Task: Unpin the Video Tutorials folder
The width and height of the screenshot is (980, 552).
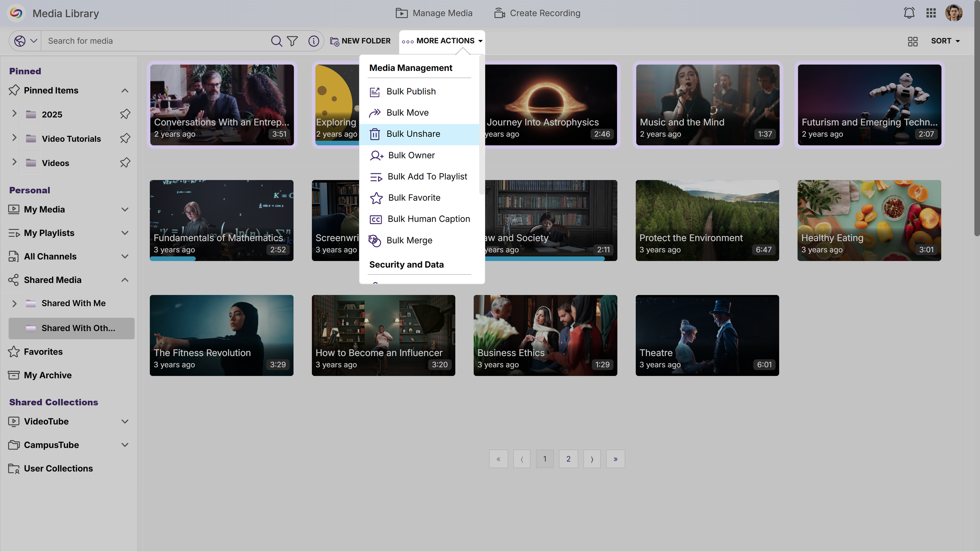Action: (x=125, y=138)
